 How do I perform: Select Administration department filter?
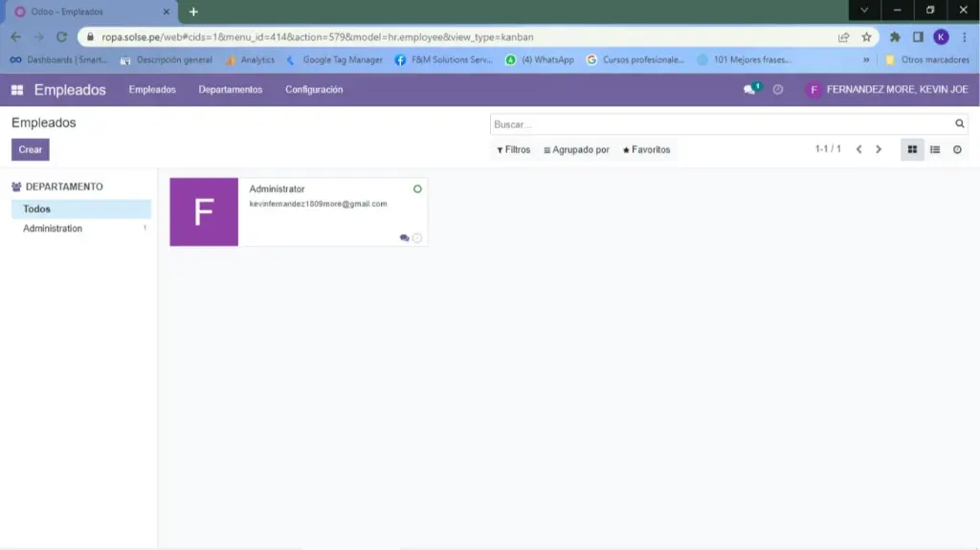point(53,229)
